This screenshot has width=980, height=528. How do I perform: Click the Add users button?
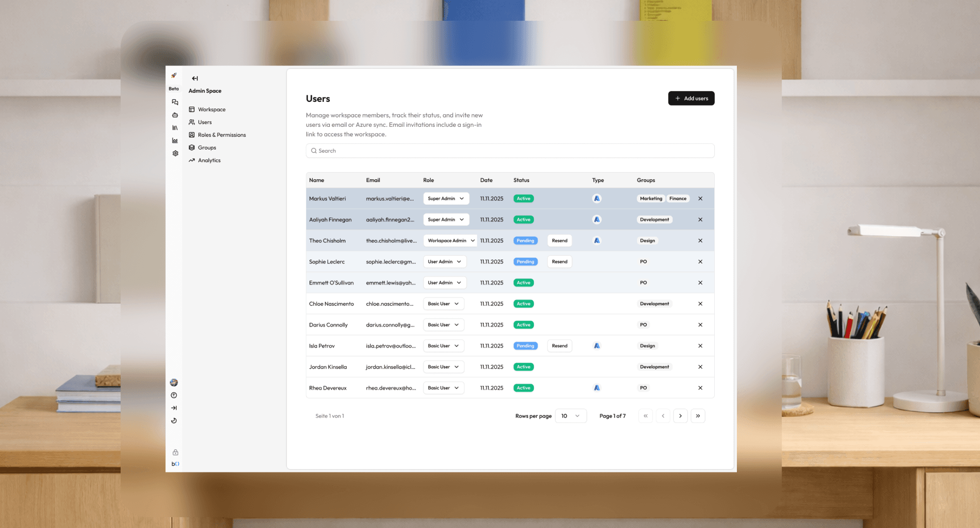[691, 98]
